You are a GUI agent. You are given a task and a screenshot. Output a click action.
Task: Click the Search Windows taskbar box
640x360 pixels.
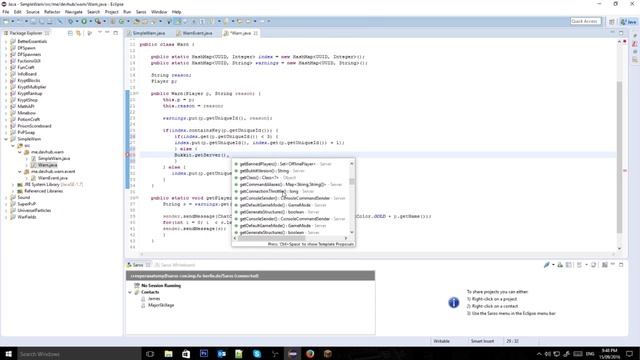point(79,354)
